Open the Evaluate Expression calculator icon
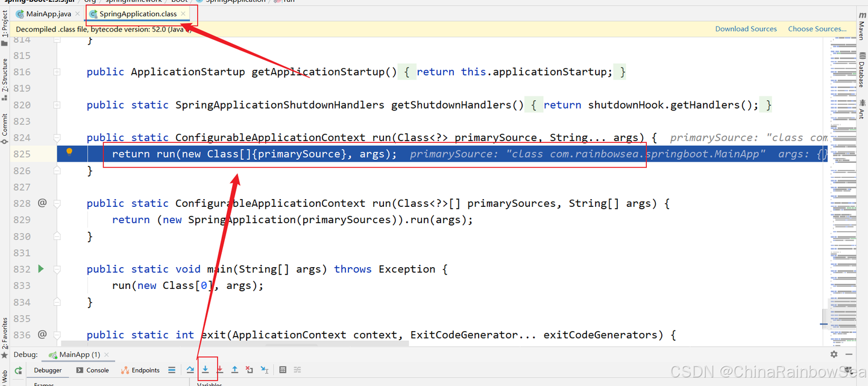The width and height of the screenshot is (868, 386). coord(283,370)
